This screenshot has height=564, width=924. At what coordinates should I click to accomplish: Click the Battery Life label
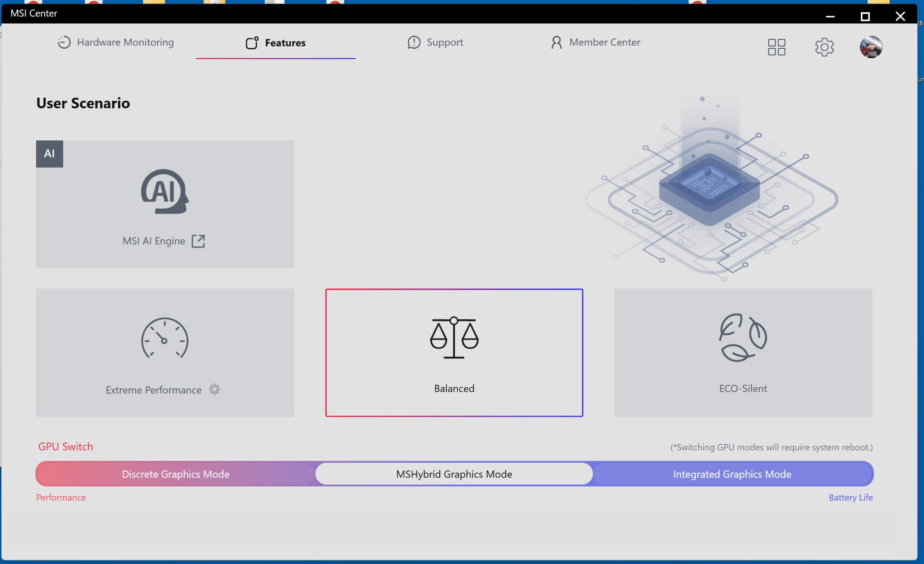(x=851, y=498)
